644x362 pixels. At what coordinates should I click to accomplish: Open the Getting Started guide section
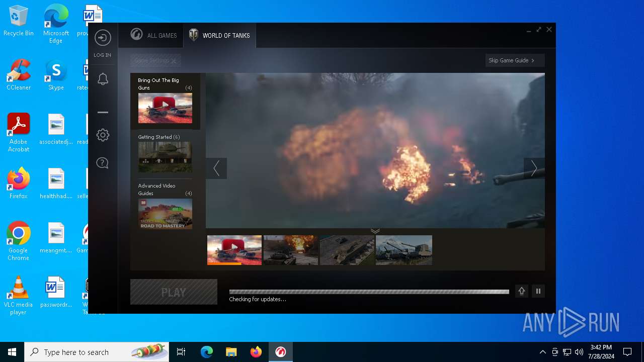[x=165, y=153]
